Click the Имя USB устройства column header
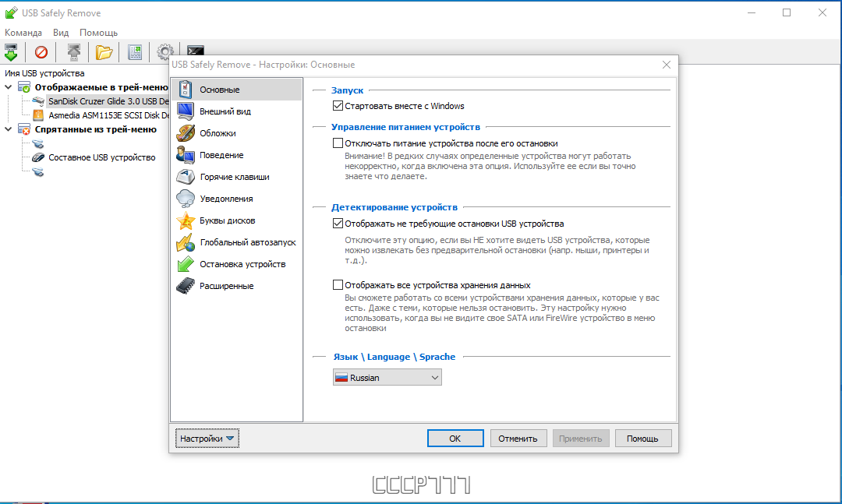 point(44,73)
